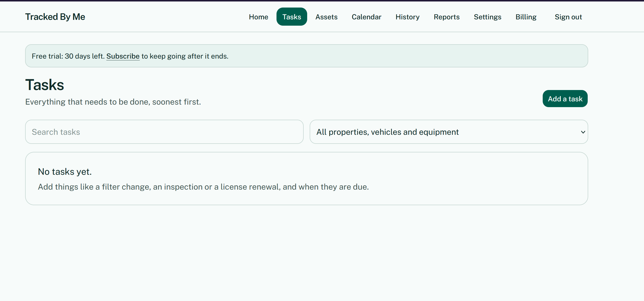This screenshot has height=301, width=644.
Task: Open Reports
Action: click(446, 17)
